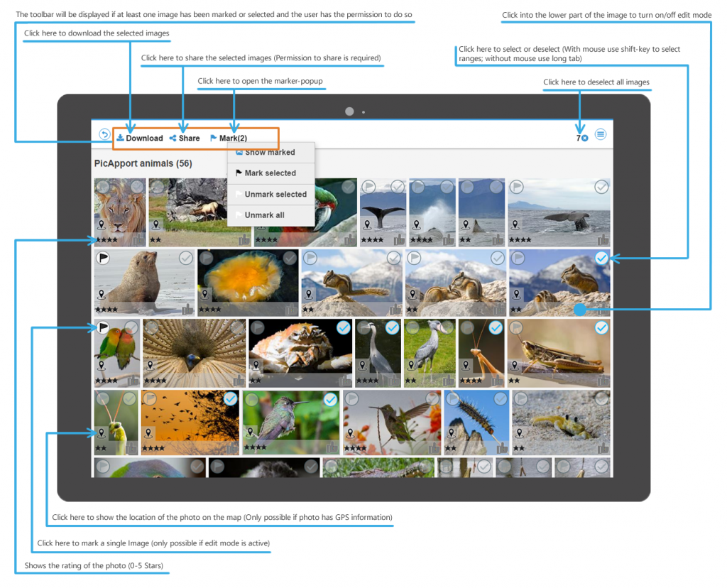Click the Download toolbar button
This screenshot has height=588, width=727.
click(x=140, y=138)
